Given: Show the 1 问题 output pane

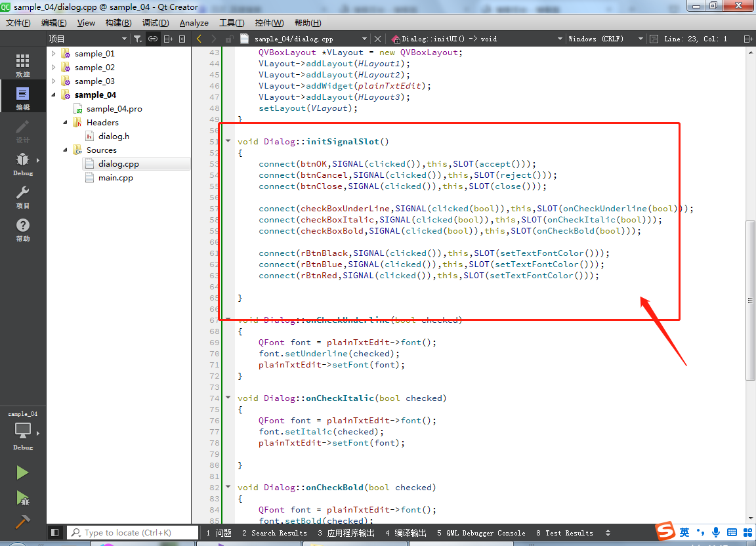Looking at the screenshot, I should click(219, 533).
